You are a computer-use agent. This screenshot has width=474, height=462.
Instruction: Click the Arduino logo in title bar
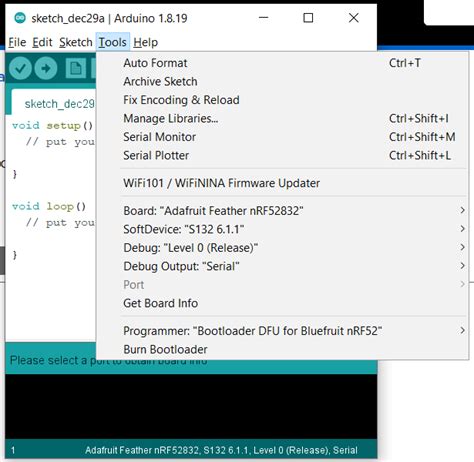pos(20,18)
